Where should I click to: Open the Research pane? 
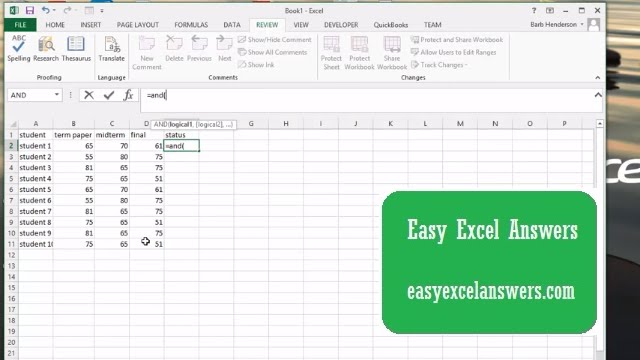(x=46, y=48)
